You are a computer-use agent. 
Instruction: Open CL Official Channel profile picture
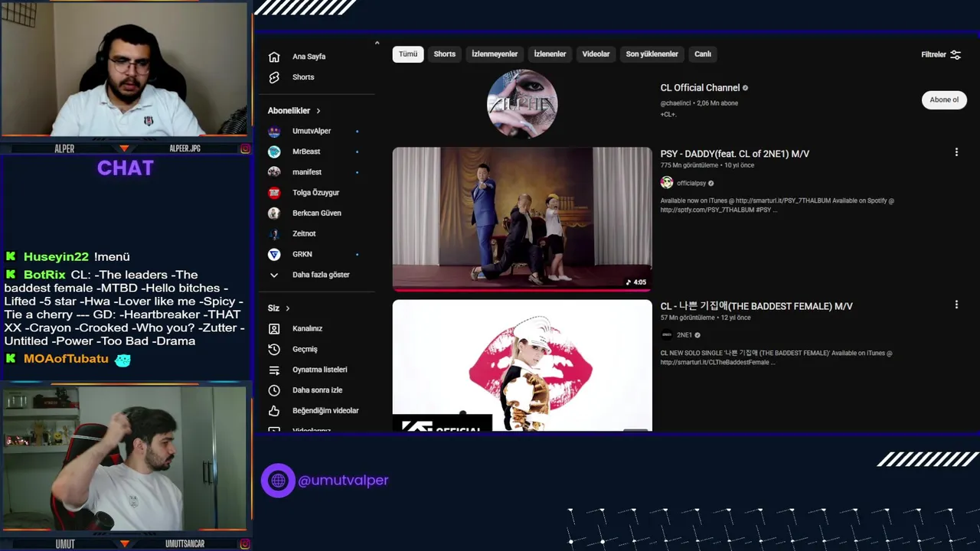pyautogui.click(x=522, y=104)
